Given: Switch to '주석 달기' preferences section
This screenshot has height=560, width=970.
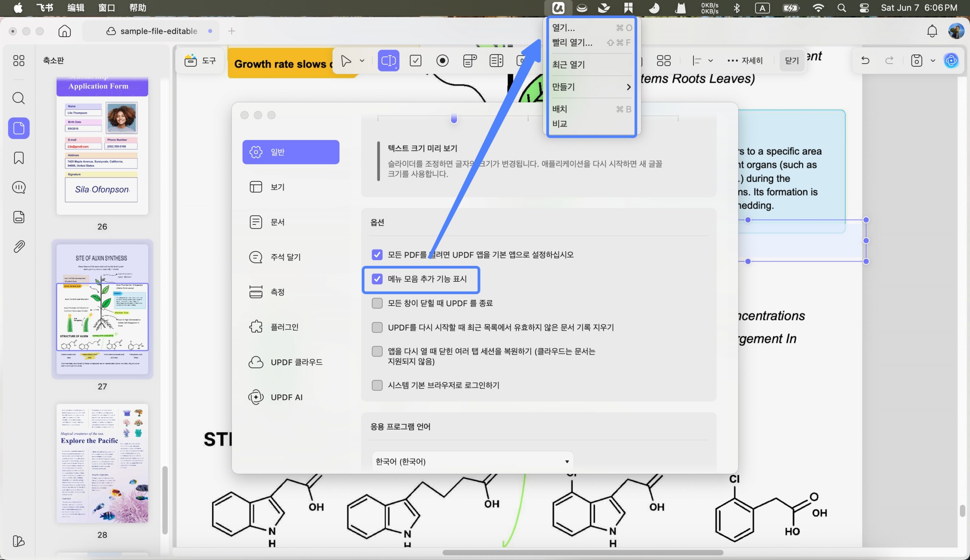Looking at the screenshot, I should tap(291, 257).
